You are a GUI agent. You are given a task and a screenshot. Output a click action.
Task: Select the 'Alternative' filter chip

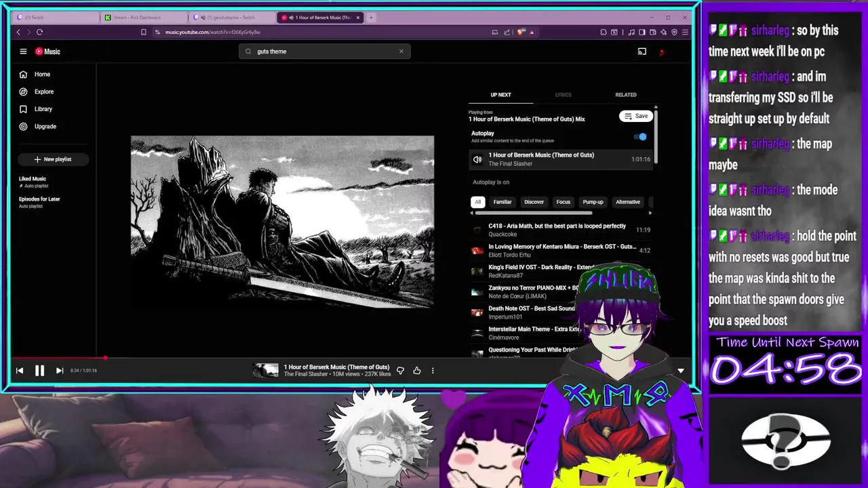628,202
